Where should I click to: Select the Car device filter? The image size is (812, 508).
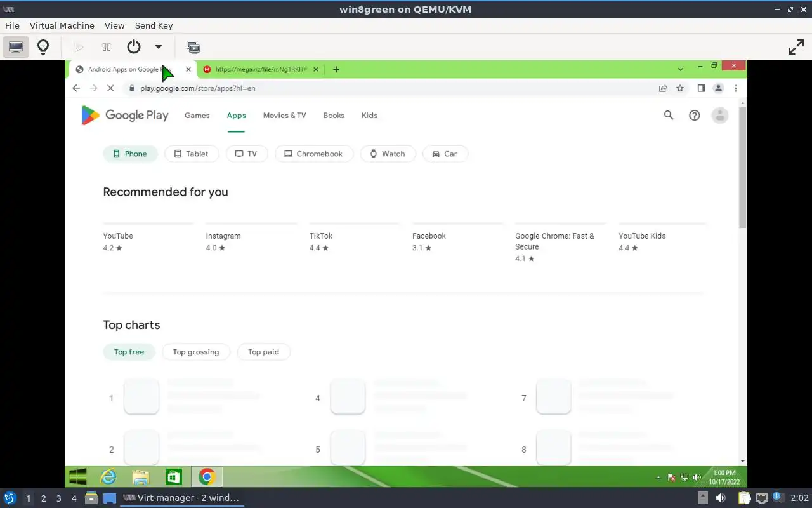pos(445,154)
